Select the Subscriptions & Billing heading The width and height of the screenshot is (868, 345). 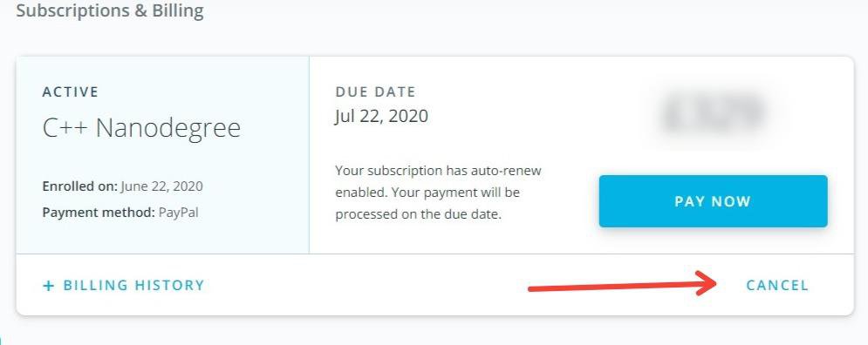[110, 10]
